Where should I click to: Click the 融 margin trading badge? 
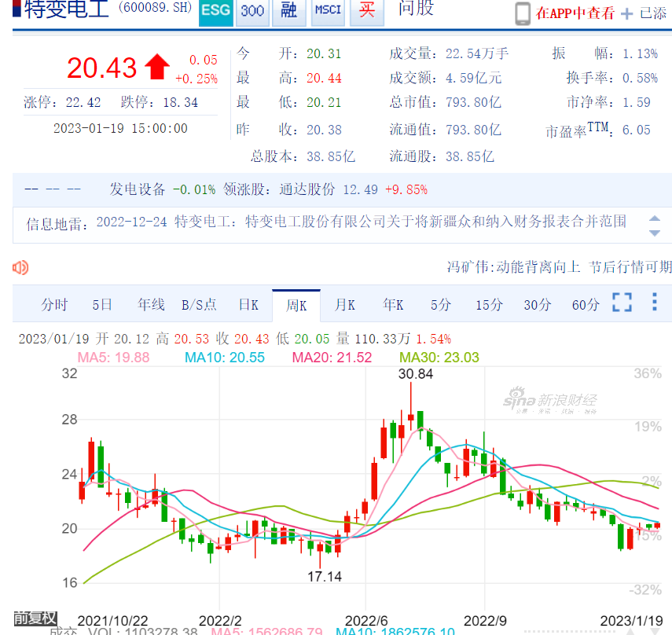click(288, 12)
